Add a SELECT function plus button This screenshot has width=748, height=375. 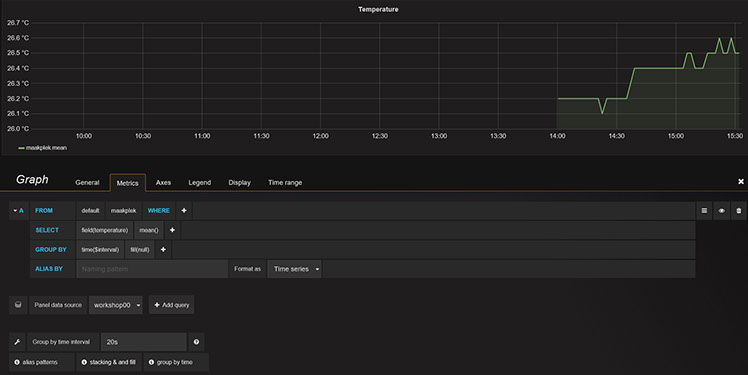click(172, 230)
